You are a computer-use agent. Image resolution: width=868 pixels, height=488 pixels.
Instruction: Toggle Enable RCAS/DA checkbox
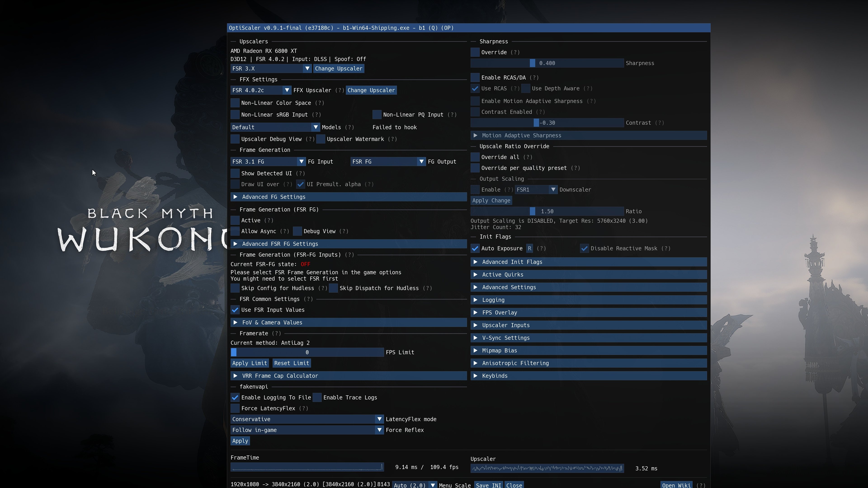pyautogui.click(x=475, y=78)
